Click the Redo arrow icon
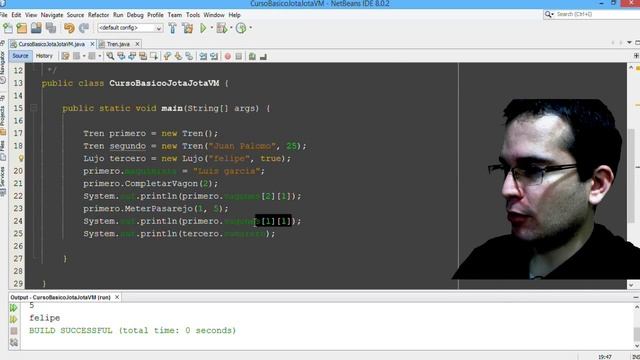 click(84, 28)
